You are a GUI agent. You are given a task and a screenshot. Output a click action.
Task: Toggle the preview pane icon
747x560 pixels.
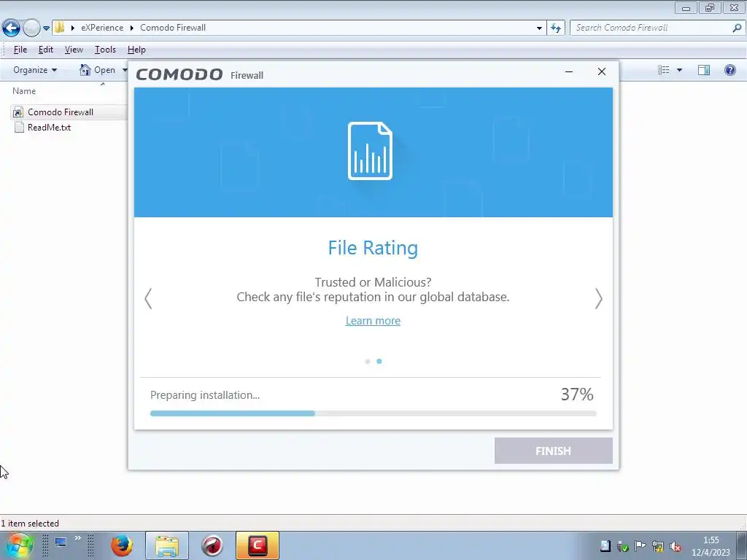coord(704,70)
